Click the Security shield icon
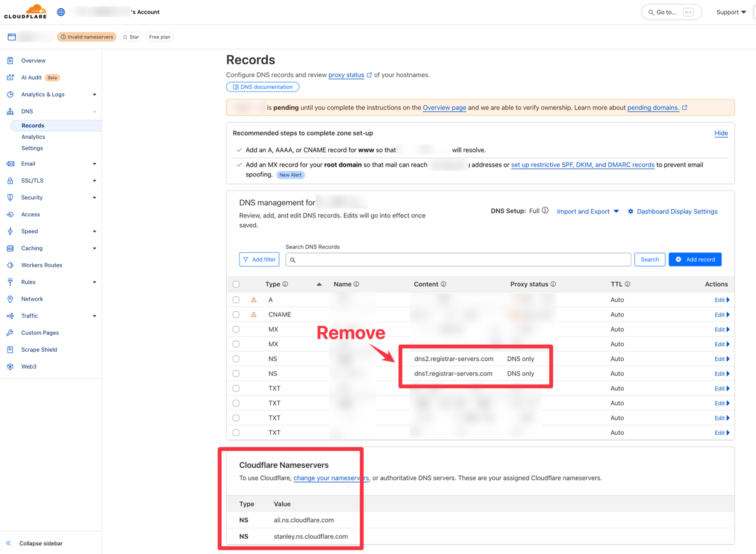 (10, 197)
